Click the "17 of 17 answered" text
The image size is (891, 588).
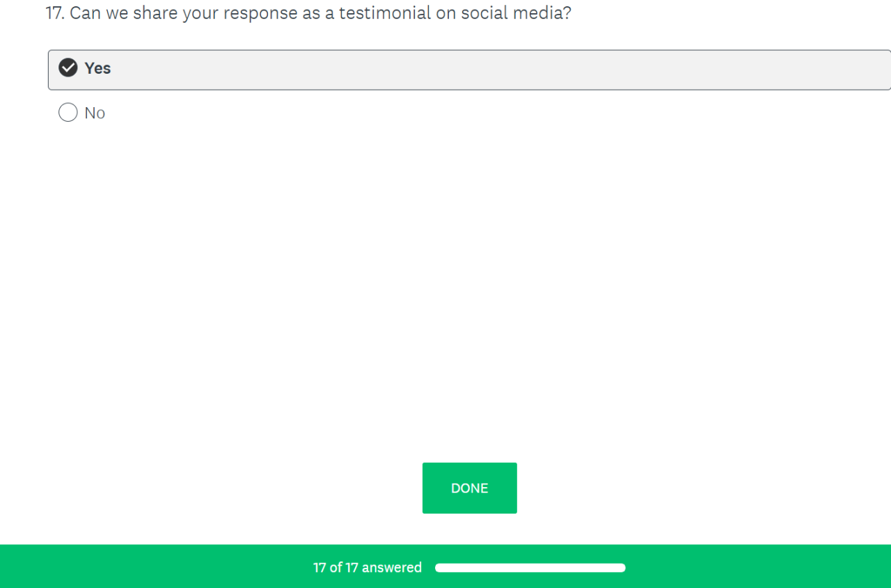point(367,568)
